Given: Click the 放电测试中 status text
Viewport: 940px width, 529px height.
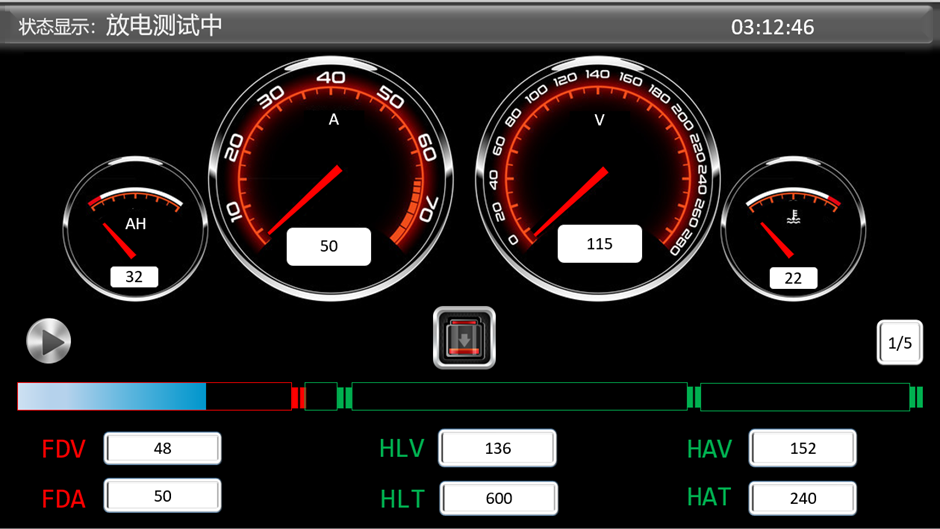Looking at the screenshot, I should 164,26.
